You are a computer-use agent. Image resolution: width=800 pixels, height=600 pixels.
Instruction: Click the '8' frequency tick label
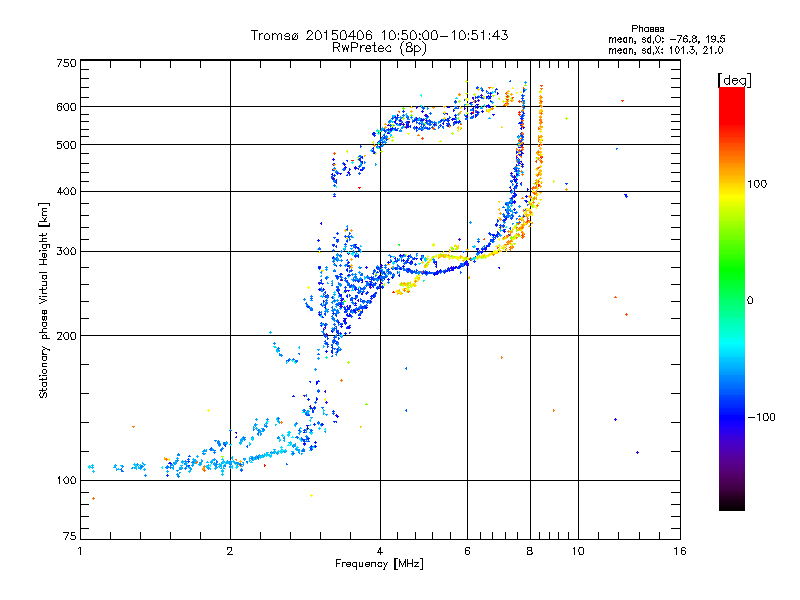(530, 551)
